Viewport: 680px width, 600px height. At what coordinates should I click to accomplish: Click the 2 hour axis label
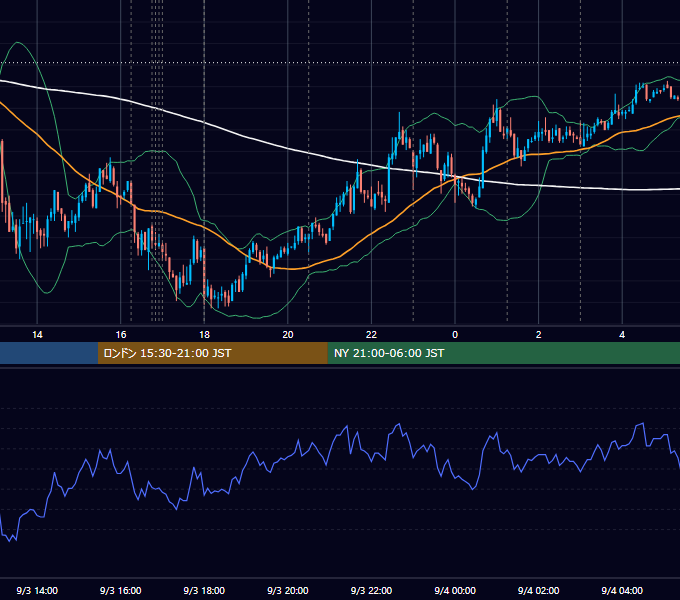(538, 334)
